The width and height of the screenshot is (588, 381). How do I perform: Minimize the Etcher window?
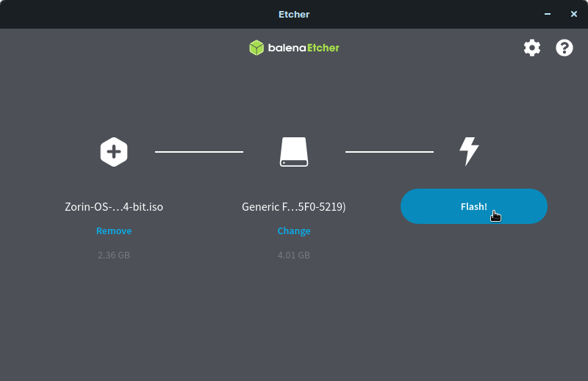tap(548, 14)
